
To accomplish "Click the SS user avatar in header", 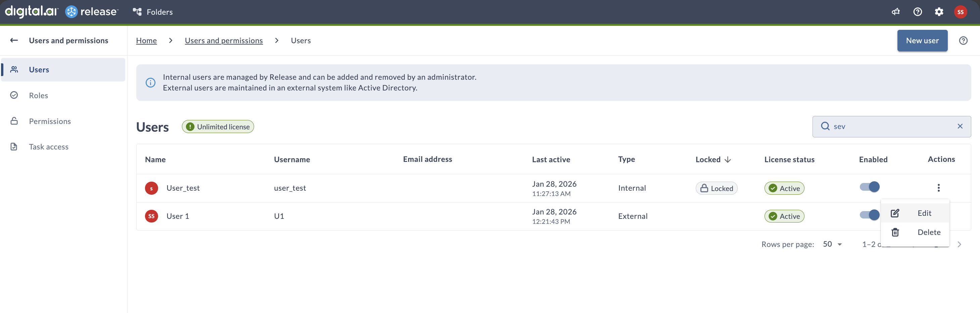I will [x=960, y=12].
